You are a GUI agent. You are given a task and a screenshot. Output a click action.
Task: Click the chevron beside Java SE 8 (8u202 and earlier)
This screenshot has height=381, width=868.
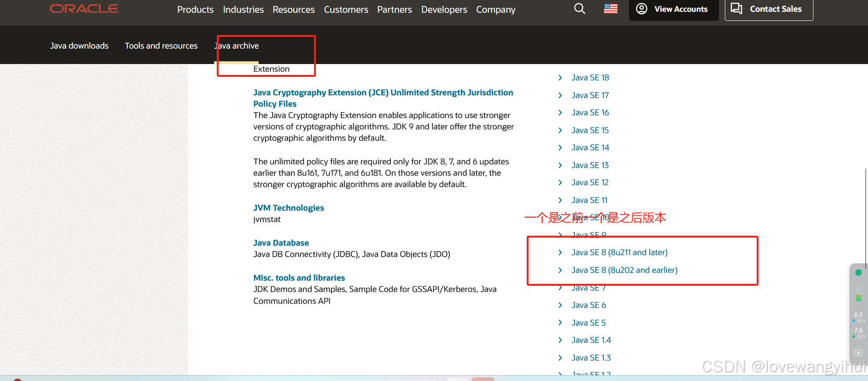pyautogui.click(x=560, y=270)
